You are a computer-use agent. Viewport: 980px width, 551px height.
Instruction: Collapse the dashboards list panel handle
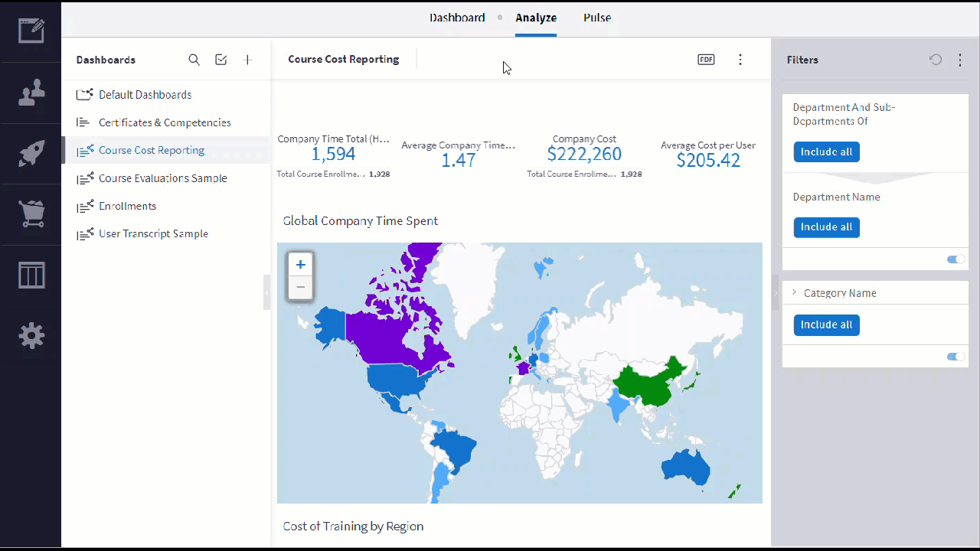tap(266, 292)
